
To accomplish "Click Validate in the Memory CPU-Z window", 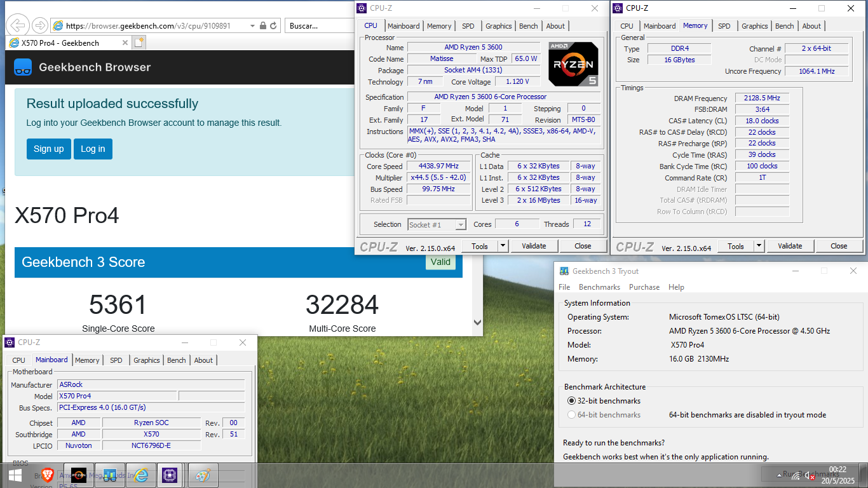I will 790,246.
